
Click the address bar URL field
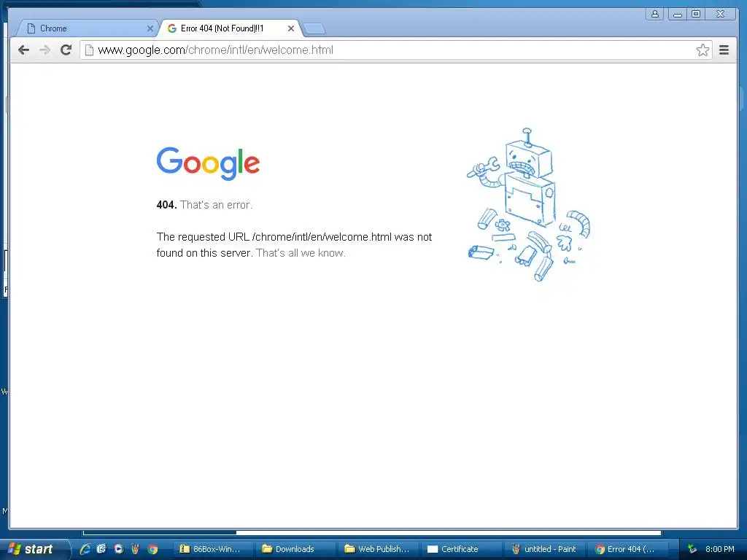pyautogui.click(x=395, y=50)
